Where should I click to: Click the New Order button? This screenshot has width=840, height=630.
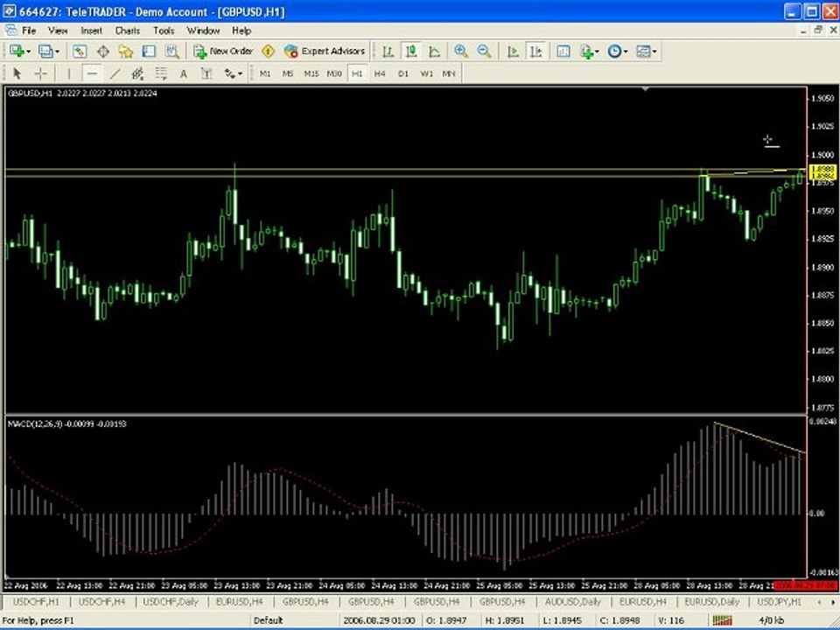tap(223, 52)
